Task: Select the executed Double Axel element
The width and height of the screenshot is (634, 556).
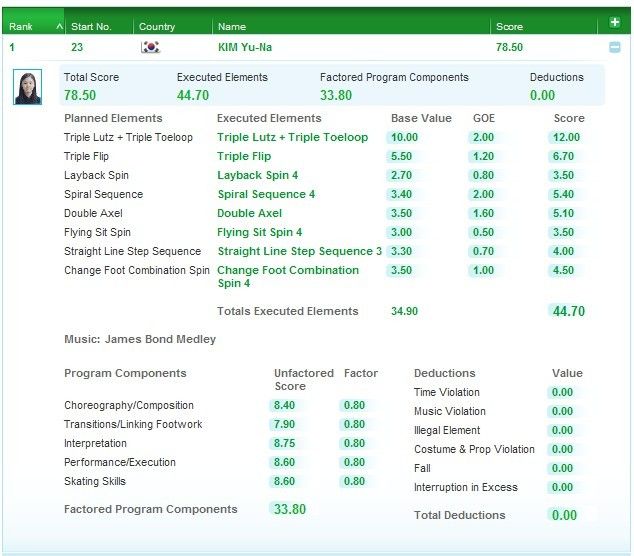Action: click(249, 214)
